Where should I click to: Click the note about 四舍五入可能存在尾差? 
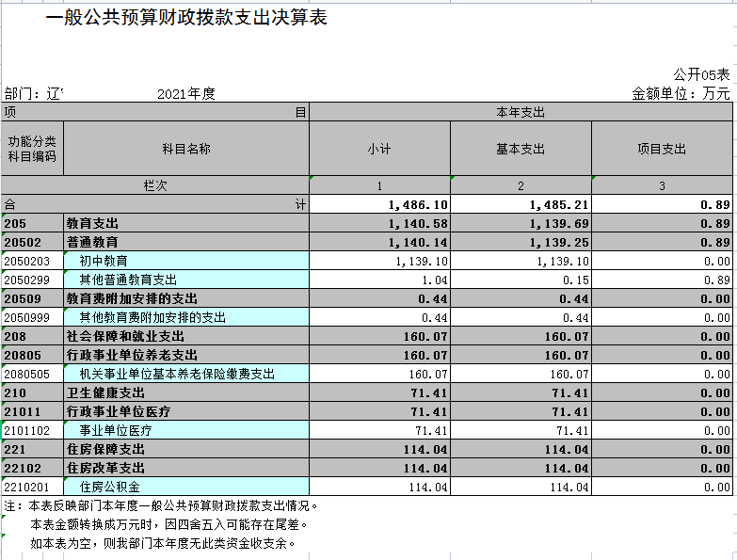point(169,524)
